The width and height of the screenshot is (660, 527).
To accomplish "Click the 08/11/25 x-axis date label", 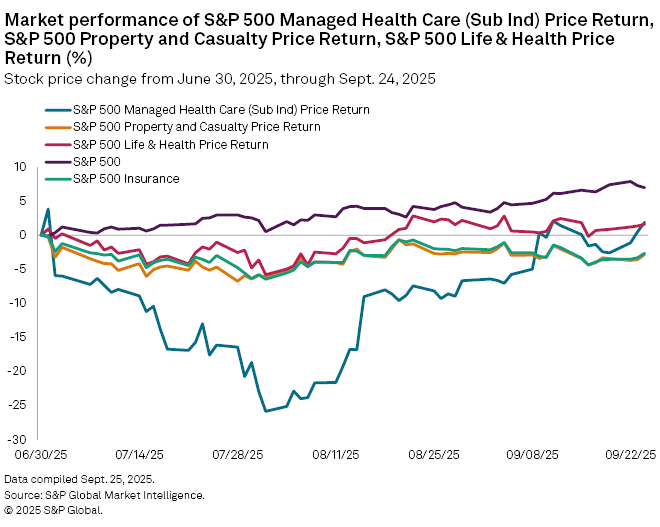I will [x=337, y=452].
